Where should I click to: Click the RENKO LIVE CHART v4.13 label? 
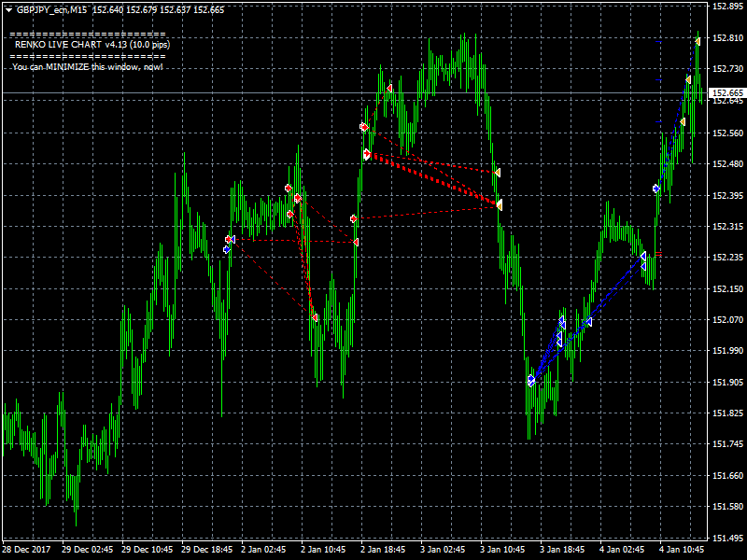pos(92,45)
